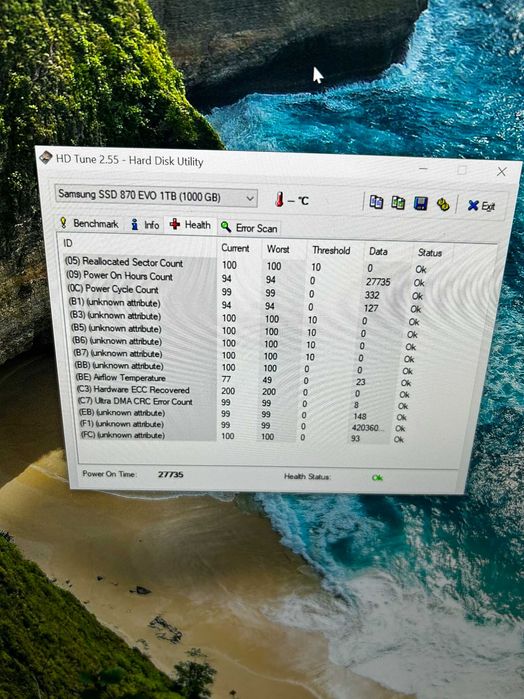Minimize the HD Tune window
This screenshot has height=699, width=524.
point(423,169)
